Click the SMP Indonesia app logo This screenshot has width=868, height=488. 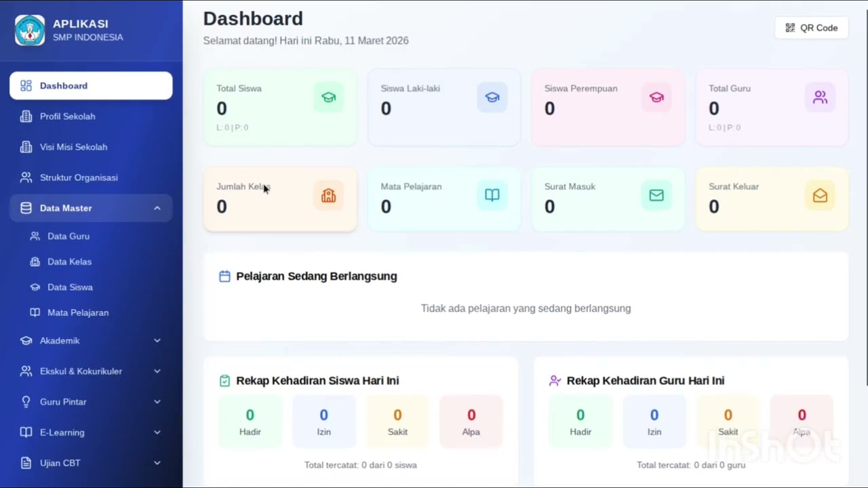30,30
